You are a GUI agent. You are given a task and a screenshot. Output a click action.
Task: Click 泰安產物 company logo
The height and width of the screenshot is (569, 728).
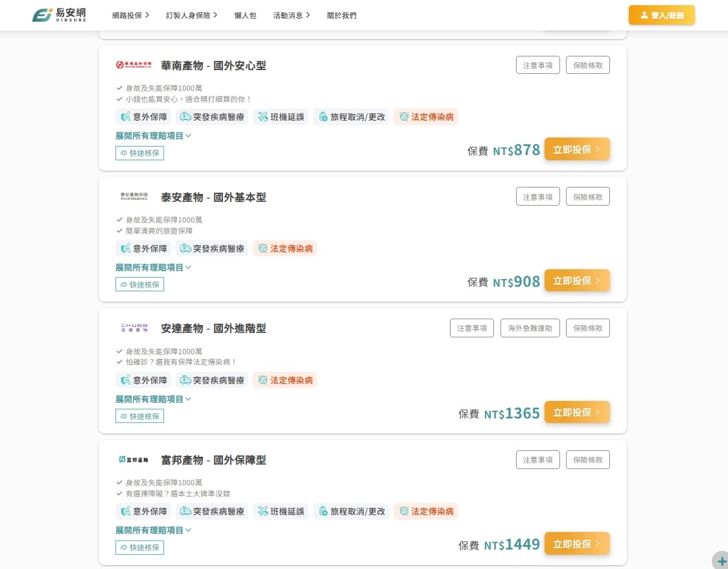[134, 197]
